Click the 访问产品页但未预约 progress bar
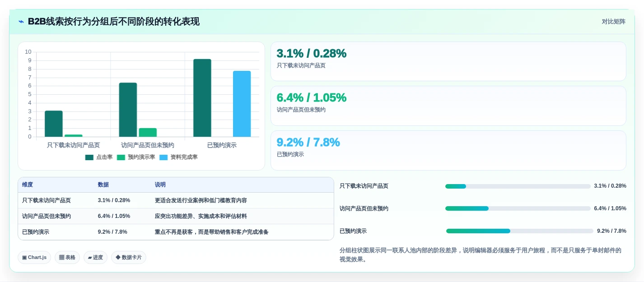 pyautogui.click(x=518, y=208)
